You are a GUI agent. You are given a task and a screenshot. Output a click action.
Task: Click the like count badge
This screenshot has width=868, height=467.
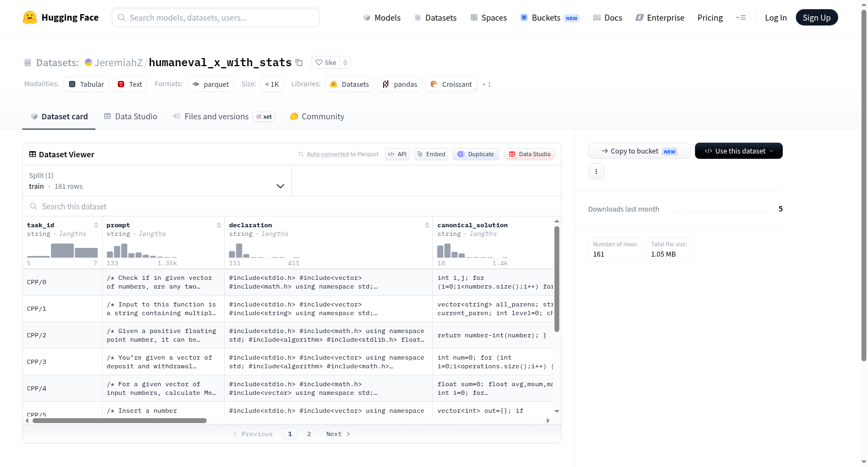tap(345, 62)
